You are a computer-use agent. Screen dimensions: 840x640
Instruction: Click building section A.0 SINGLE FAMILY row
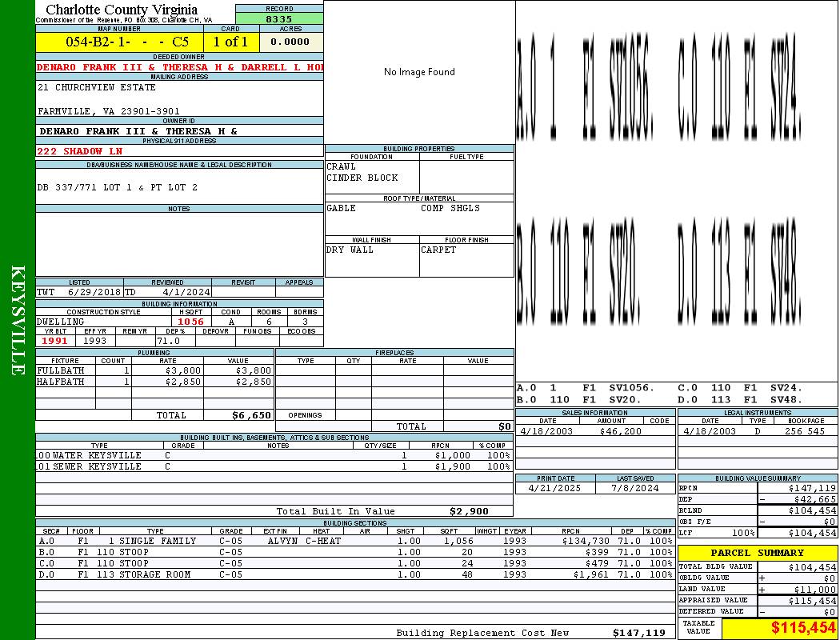click(x=355, y=541)
